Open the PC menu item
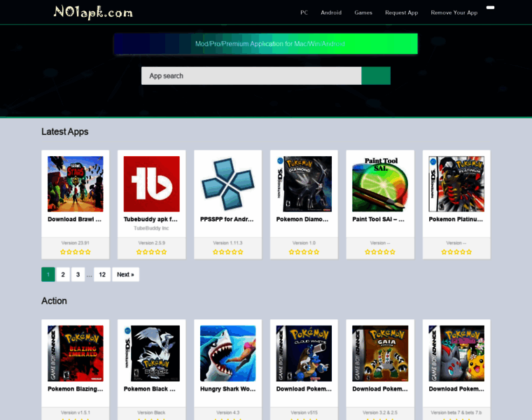Image resolution: width=532 pixels, height=420 pixels. point(304,13)
